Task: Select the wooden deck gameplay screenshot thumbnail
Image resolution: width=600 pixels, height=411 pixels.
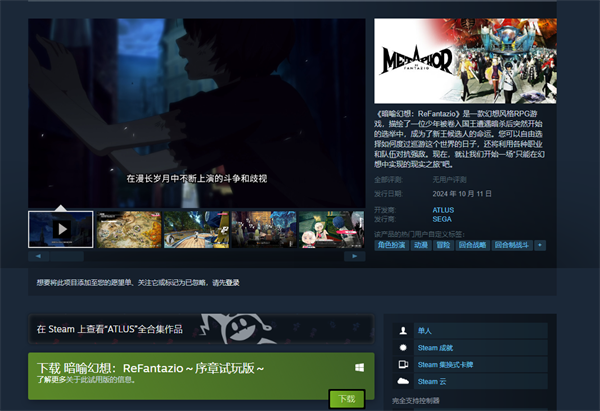Action: pos(196,229)
